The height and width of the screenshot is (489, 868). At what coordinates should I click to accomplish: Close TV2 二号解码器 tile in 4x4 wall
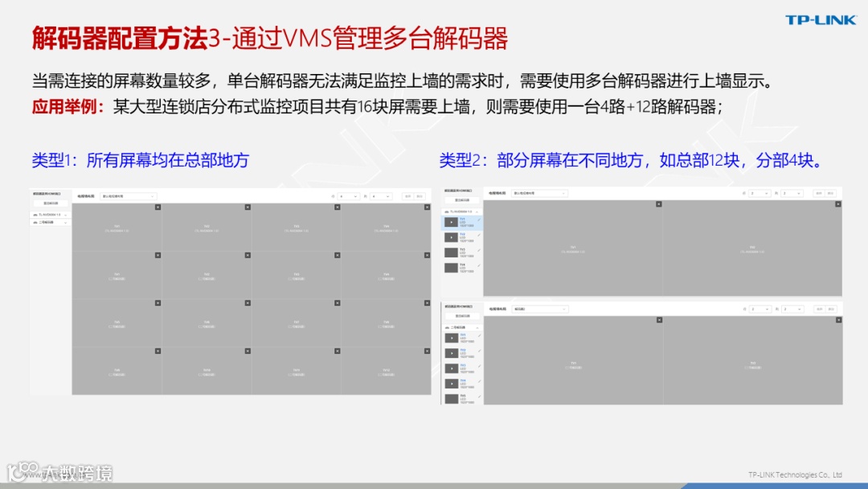248,255
